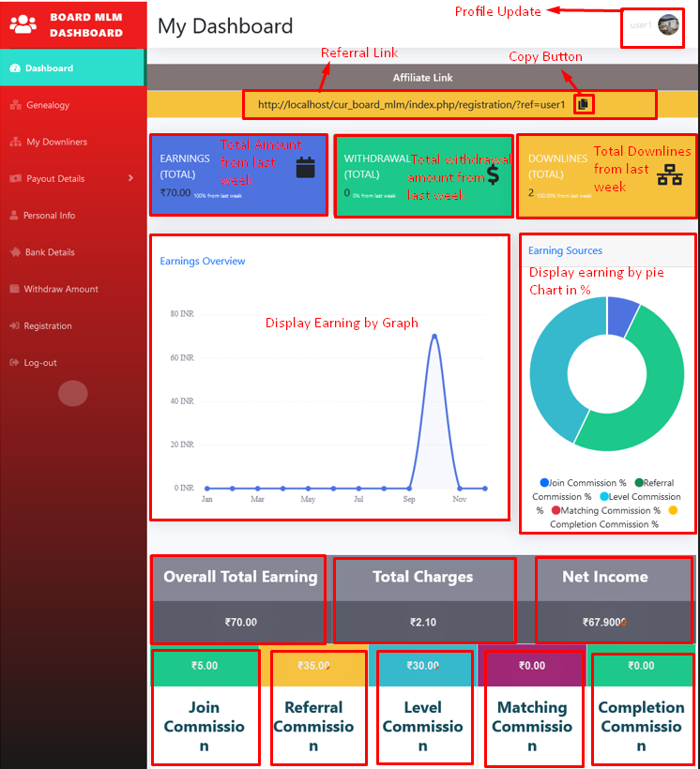
Task: Go to Personal Info page
Action: (x=72, y=216)
